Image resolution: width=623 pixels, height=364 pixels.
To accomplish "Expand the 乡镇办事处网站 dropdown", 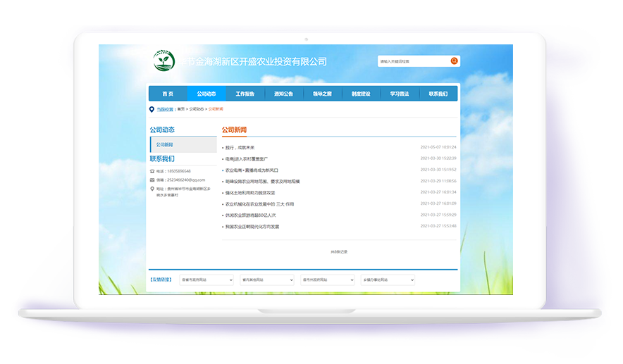I will 388,280.
